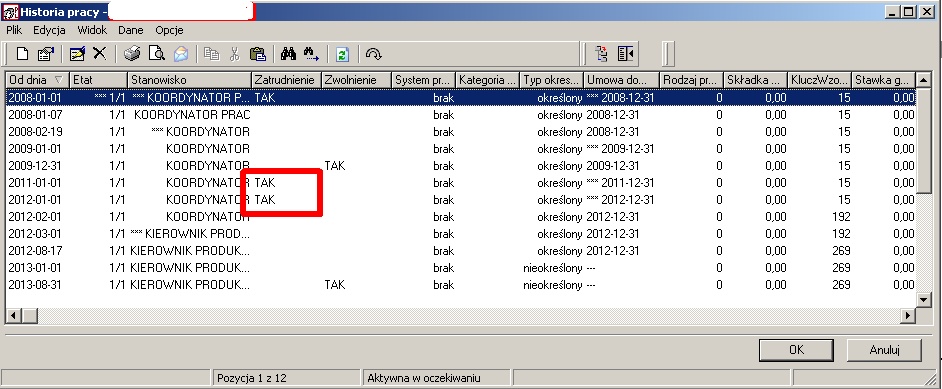Click the horizontal scrollbar right arrow
Image resolution: width=942 pixels, height=389 pixels.
pyautogui.click(x=908, y=315)
